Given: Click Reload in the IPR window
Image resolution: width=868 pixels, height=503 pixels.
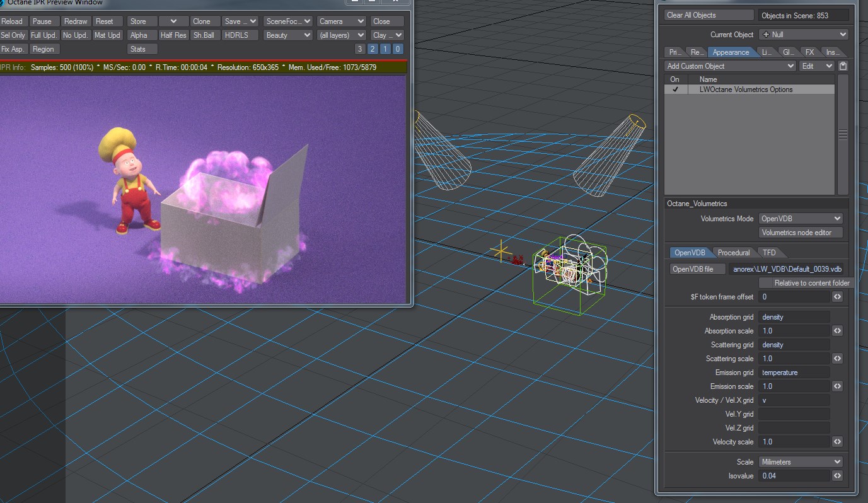Looking at the screenshot, I should pyautogui.click(x=13, y=21).
